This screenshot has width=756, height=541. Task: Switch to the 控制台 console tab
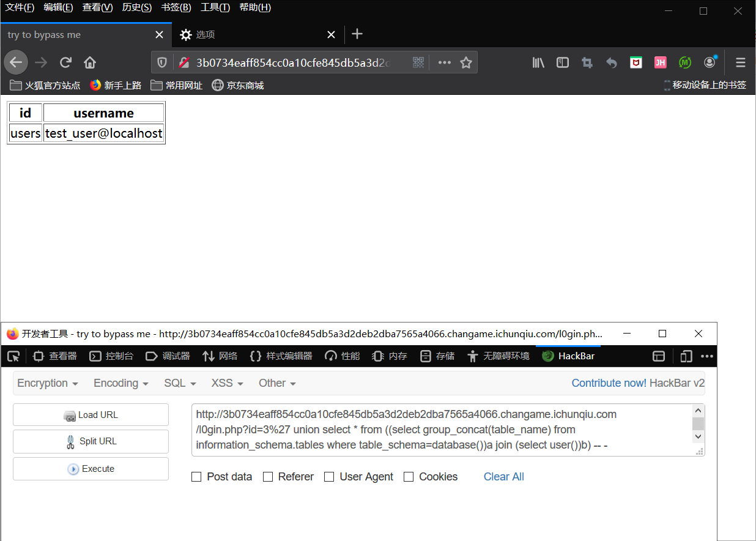[111, 356]
